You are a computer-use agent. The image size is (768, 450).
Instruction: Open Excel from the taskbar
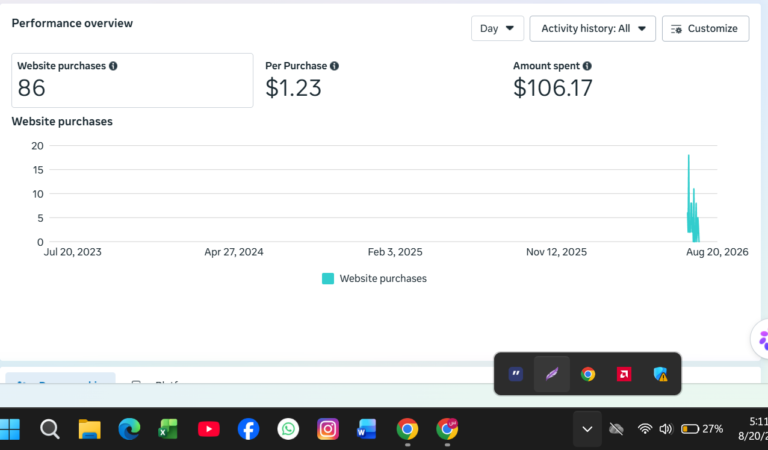[168, 429]
